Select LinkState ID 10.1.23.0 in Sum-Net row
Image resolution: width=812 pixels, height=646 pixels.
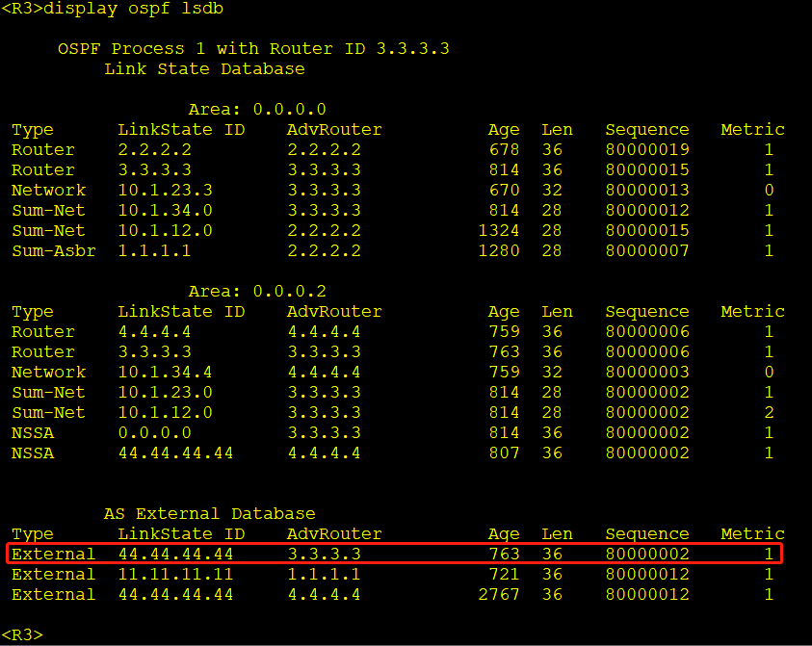click(166, 392)
